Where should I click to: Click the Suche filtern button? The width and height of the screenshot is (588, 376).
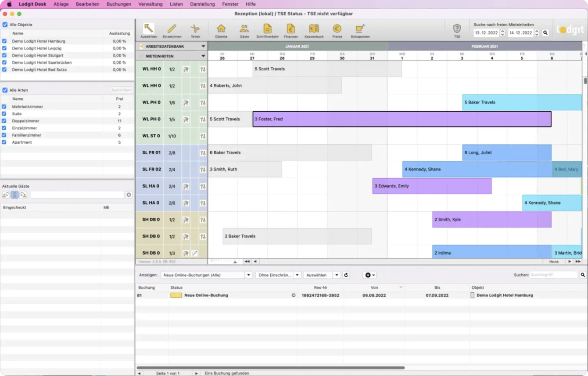[122, 90]
